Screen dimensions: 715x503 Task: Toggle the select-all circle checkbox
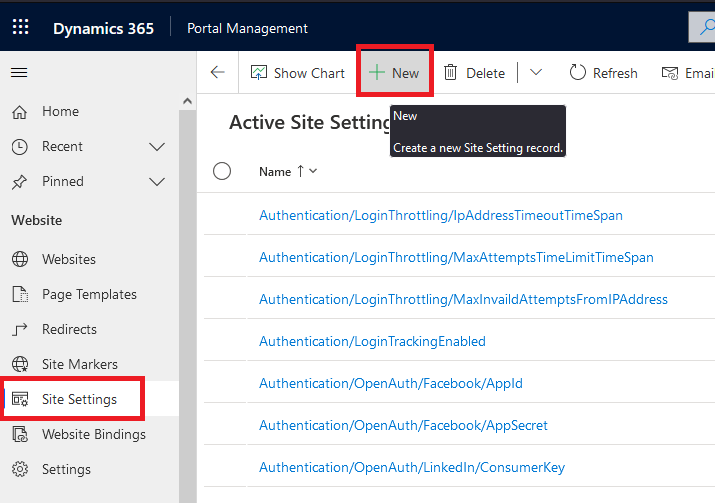coord(222,171)
